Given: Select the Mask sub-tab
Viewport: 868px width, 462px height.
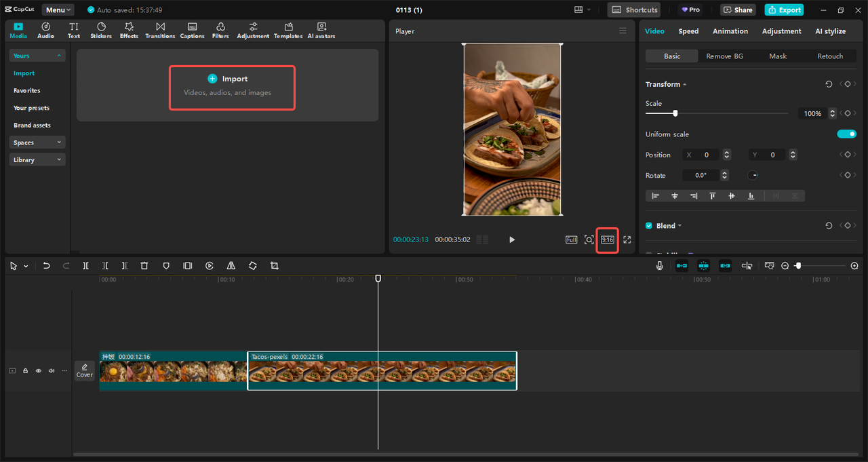Looking at the screenshot, I should pos(778,56).
